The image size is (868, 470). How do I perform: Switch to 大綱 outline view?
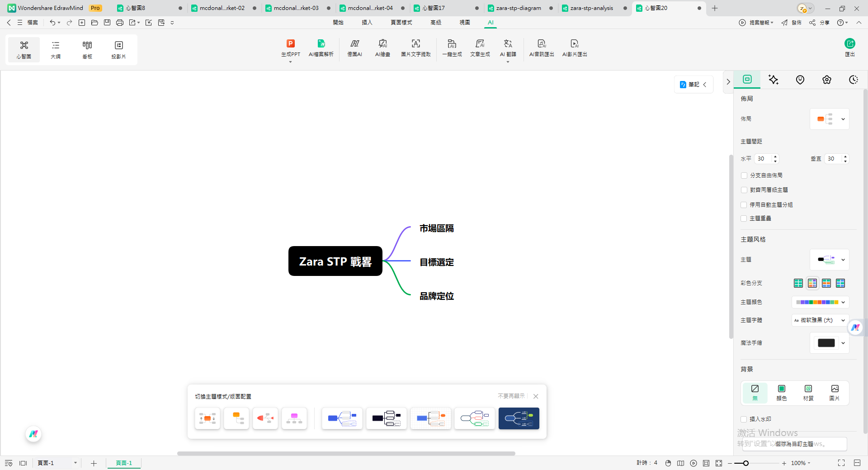click(x=56, y=49)
